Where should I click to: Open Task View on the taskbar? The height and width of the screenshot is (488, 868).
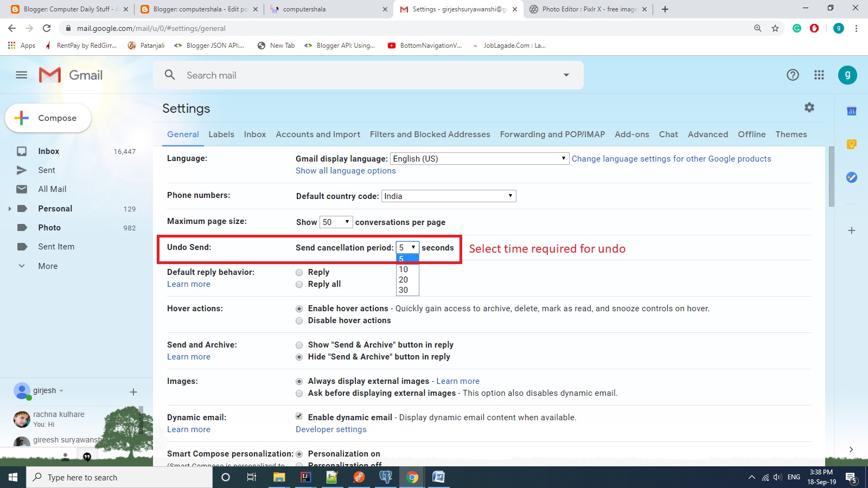(252, 477)
